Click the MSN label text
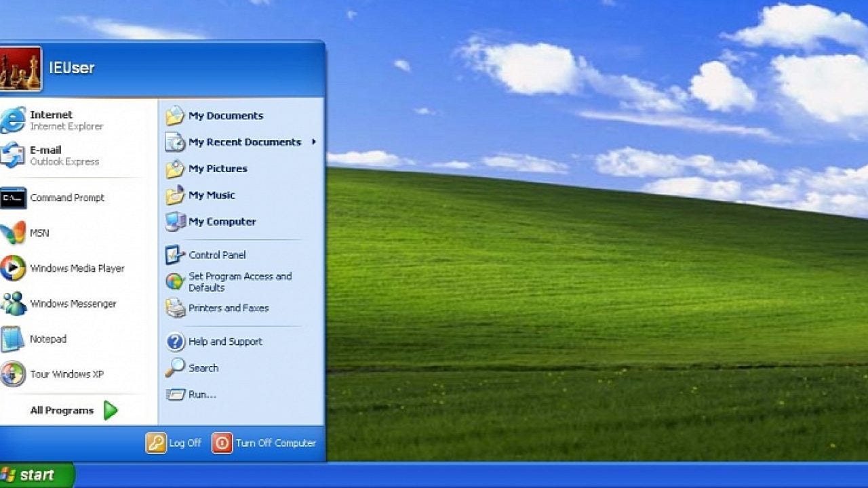This screenshot has width=868, height=488. pyautogui.click(x=39, y=233)
